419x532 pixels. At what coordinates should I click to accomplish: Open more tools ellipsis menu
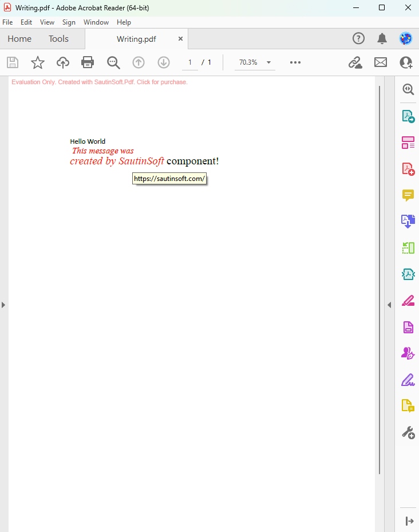pyautogui.click(x=295, y=62)
